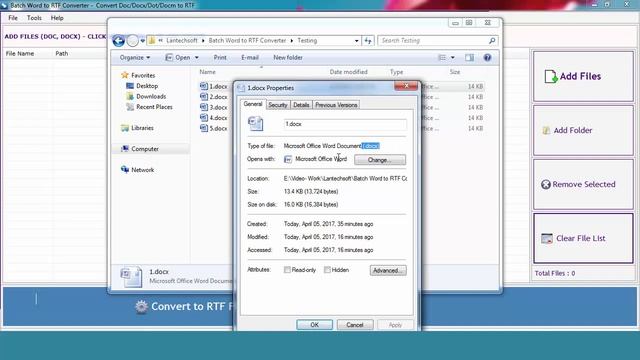
Task: Switch to the Security tab
Action: (x=278, y=105)
